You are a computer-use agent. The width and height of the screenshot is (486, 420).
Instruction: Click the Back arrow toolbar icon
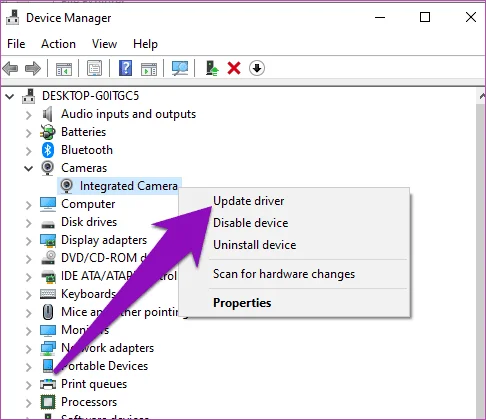pos(10,69)
